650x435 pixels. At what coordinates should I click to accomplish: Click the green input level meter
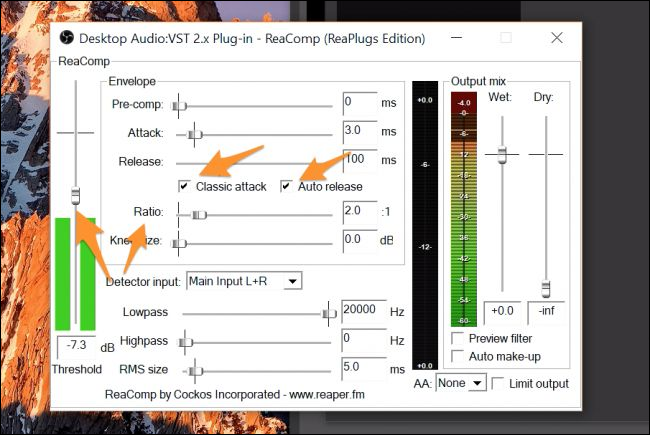[x=75, y=274]
